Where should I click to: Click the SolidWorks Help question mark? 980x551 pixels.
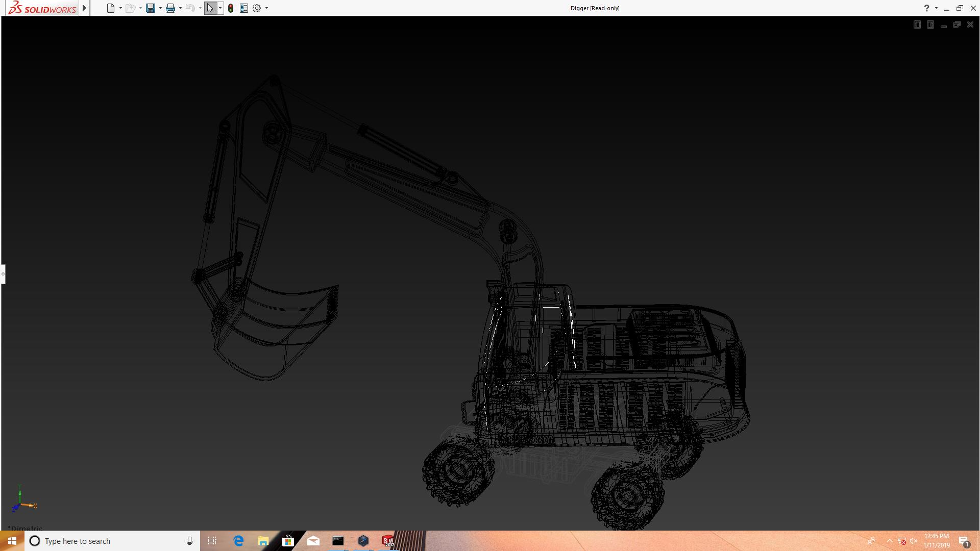pyautogui.click(x=926, y=8)
